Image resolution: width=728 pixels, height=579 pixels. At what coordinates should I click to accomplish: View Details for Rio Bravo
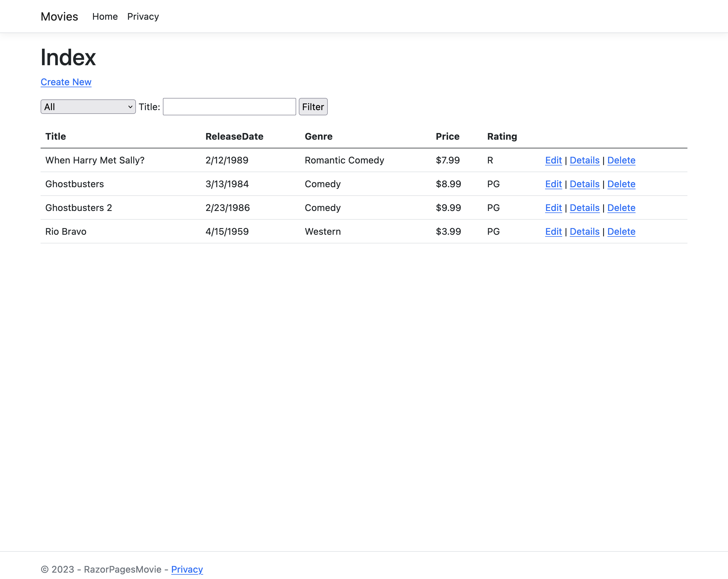point(585,232)
